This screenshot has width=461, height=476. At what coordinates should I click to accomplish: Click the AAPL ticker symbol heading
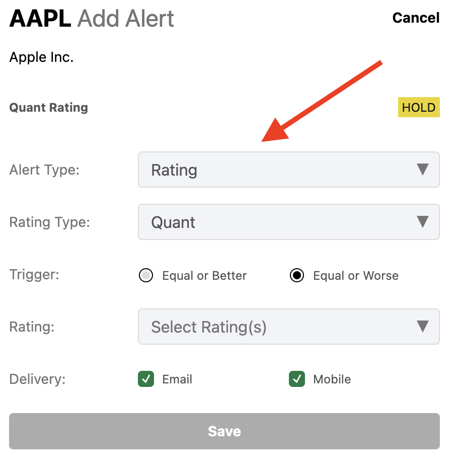click(x=39, y=18)
